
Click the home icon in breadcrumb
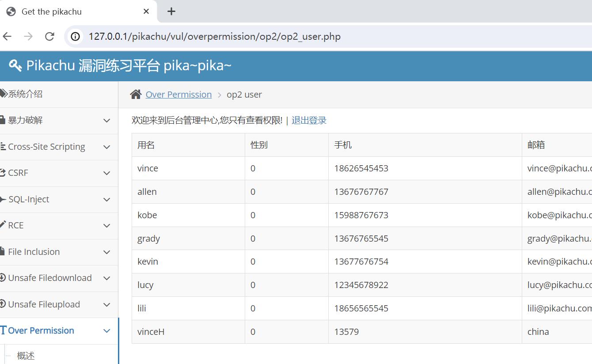[136, 94]
